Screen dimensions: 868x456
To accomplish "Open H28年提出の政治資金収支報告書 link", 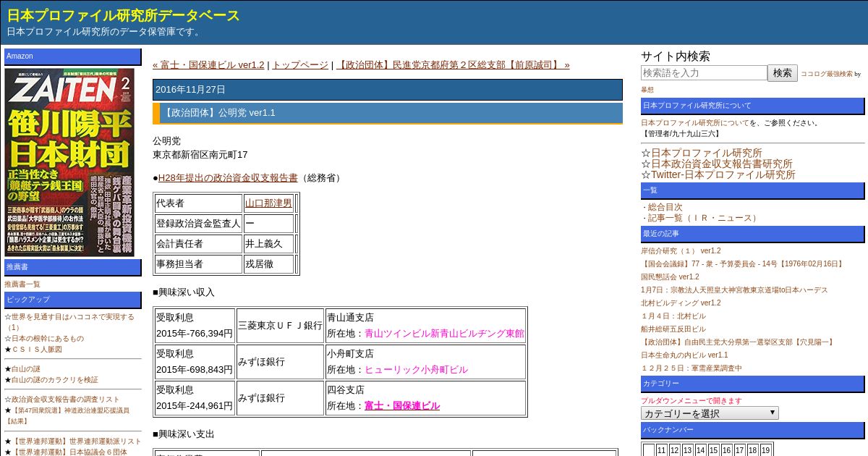I will coord(228,177).
